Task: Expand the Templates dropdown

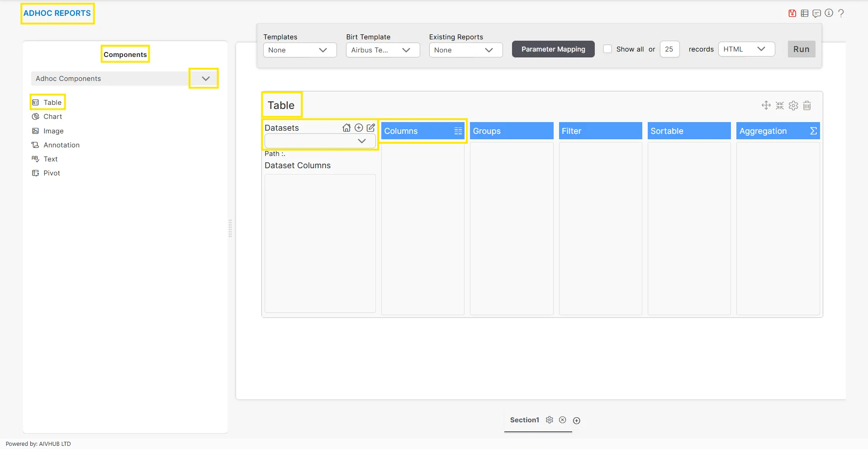Action: [x=299, y=50]
